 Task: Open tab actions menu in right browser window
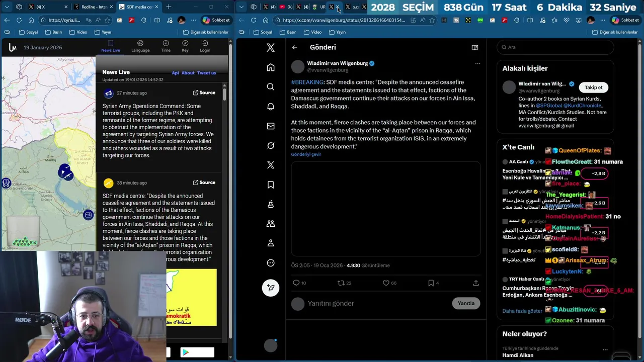(x=242, y=7)
